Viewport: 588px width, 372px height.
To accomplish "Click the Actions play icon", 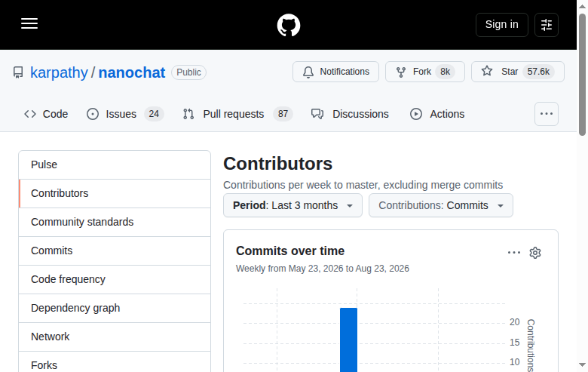I will coord(416,114).
